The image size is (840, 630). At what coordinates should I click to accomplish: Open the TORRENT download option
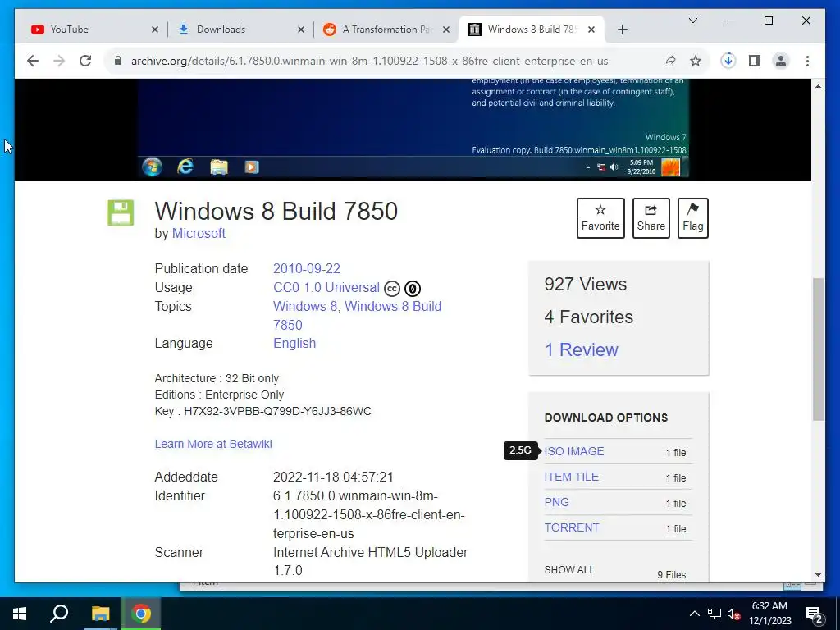pos(572,527)
